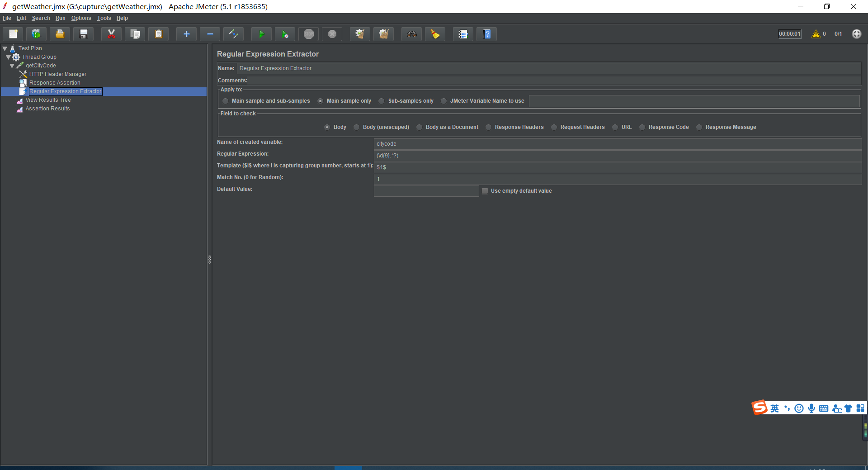
Task: Select Regular Expression Extractor tree node
Action: pos(66,91)
